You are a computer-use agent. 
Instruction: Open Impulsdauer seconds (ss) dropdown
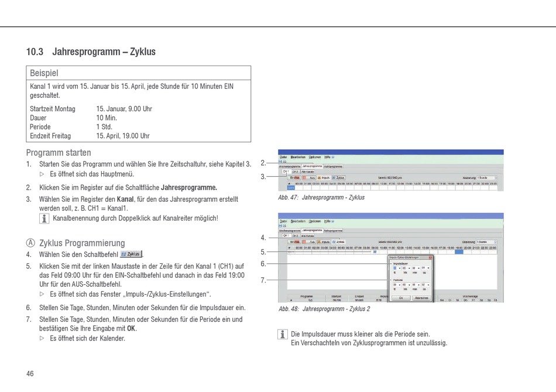pos(425,268)
